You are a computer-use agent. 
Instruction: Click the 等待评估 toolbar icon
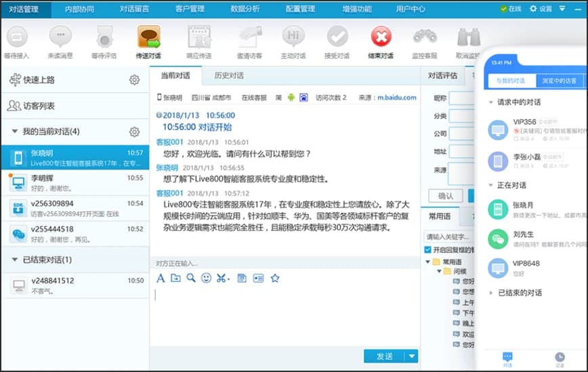click(x=104, y=37)
